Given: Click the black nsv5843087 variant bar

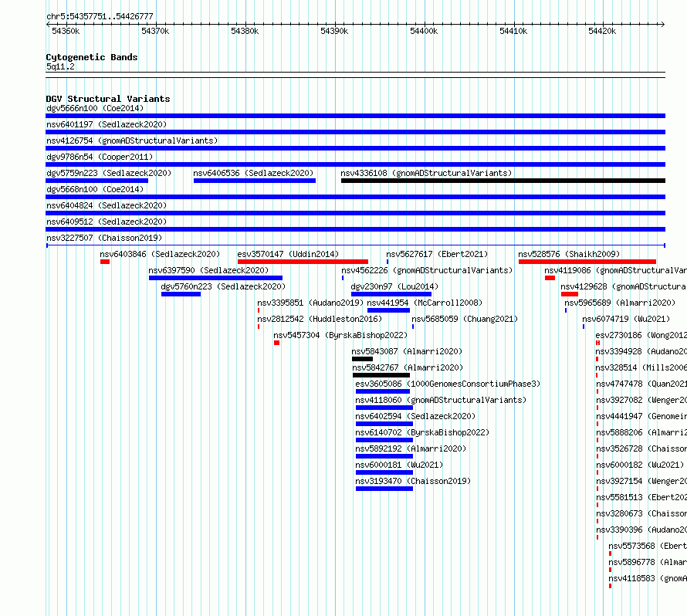Looking at the screenshot, I should tap(362, 359).
